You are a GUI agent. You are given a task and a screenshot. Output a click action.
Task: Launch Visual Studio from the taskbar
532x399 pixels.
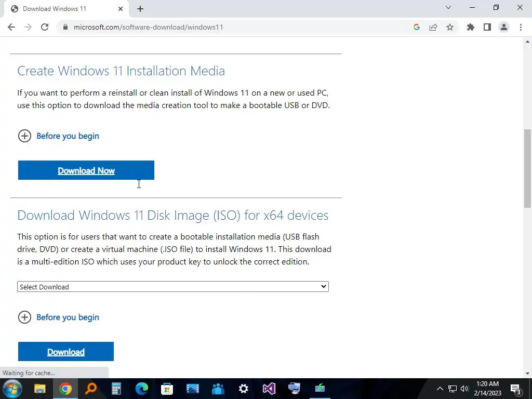point(269,389)
